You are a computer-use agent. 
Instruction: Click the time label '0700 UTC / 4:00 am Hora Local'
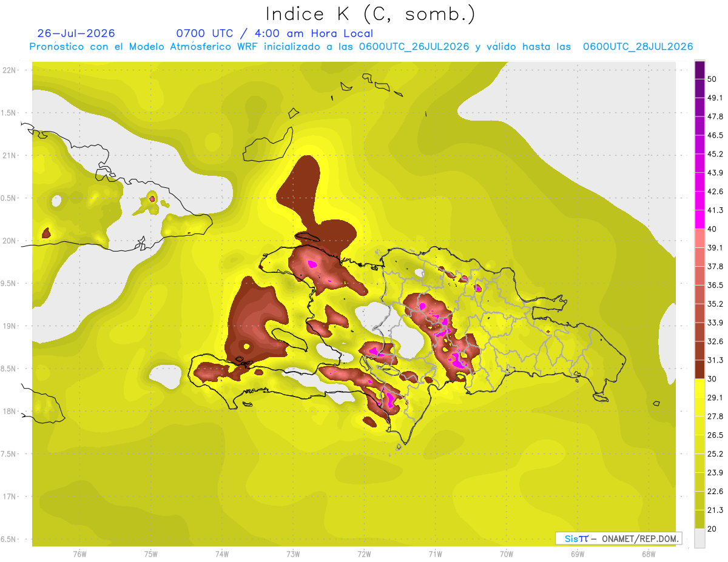pyautogui.click(x=275, y=33)
